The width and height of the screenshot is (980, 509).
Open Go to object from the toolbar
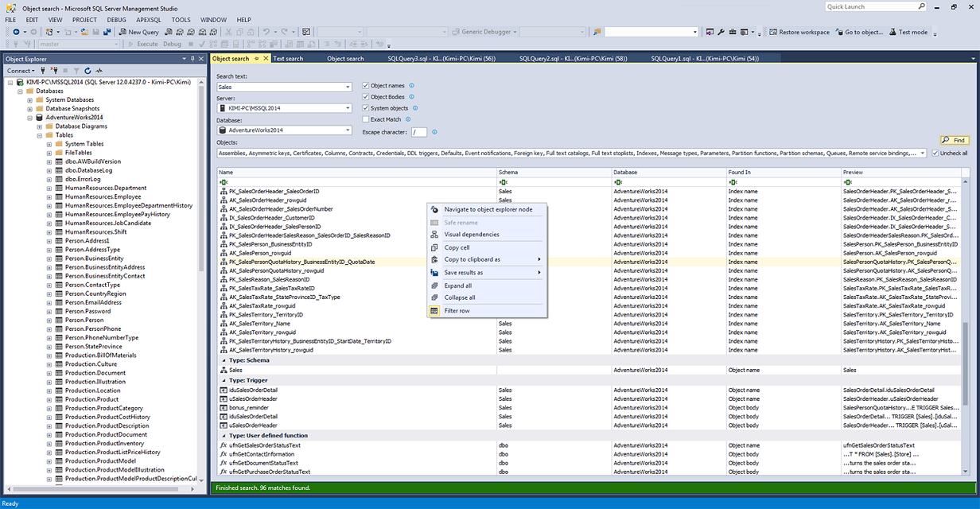click(858, 32)
